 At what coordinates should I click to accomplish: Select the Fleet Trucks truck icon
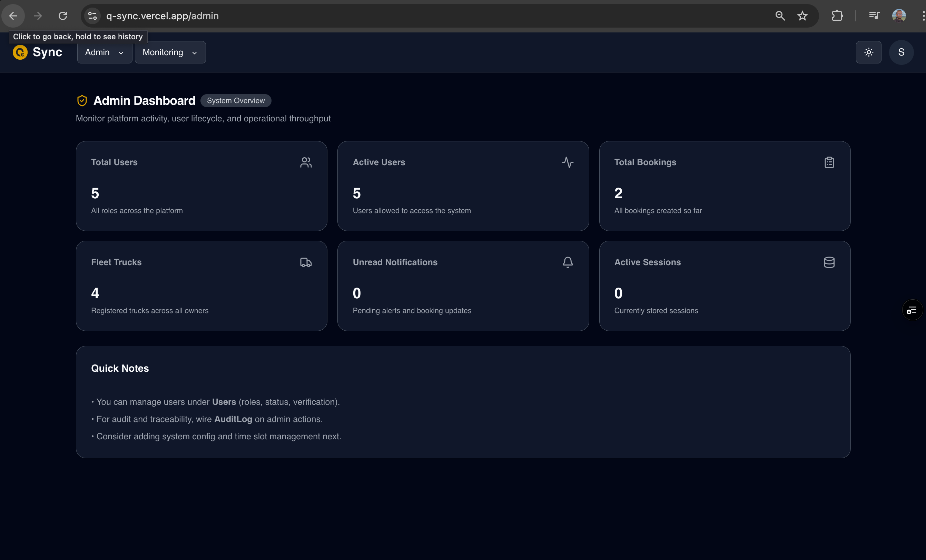click(x=306, y=262)
